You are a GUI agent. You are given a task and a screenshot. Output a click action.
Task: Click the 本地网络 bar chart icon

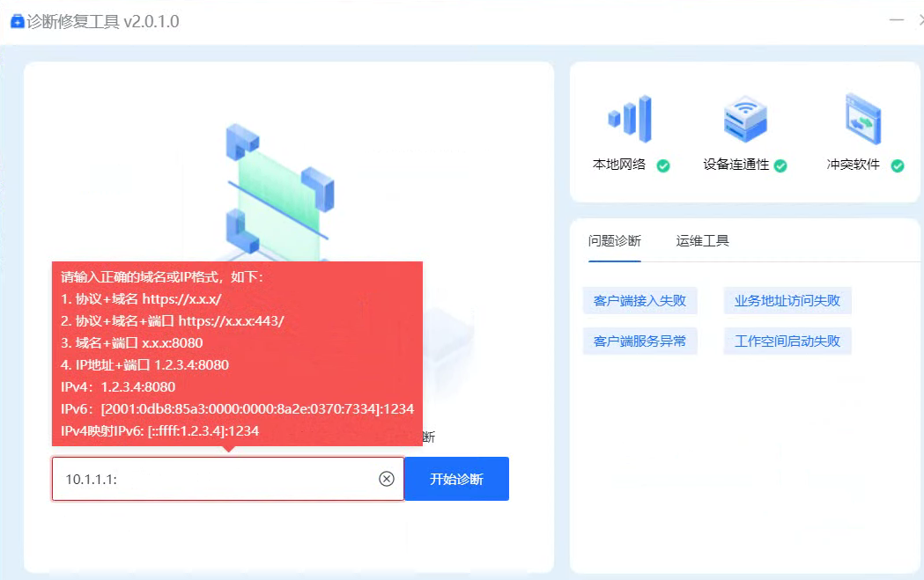630,119
